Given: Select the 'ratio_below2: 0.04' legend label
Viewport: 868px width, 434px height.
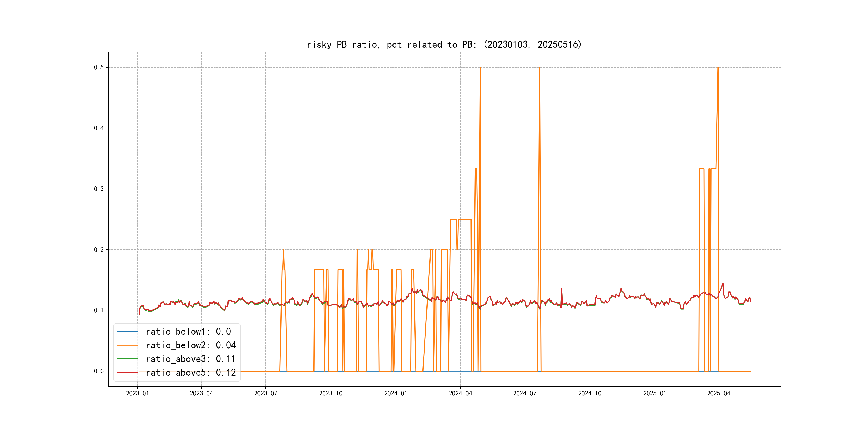Looking at the screenshot, I should pyautogui.click(x=191, y=345).
